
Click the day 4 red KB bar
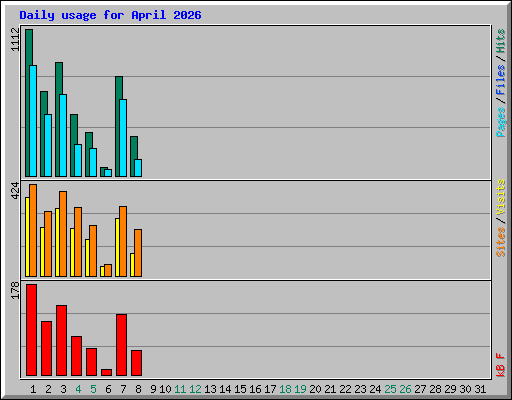pos(76,356)
